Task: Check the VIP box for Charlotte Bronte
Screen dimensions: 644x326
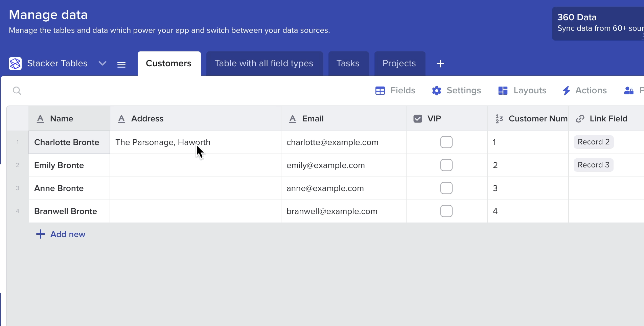Action: pyautogui.click(x=446, y=142)
